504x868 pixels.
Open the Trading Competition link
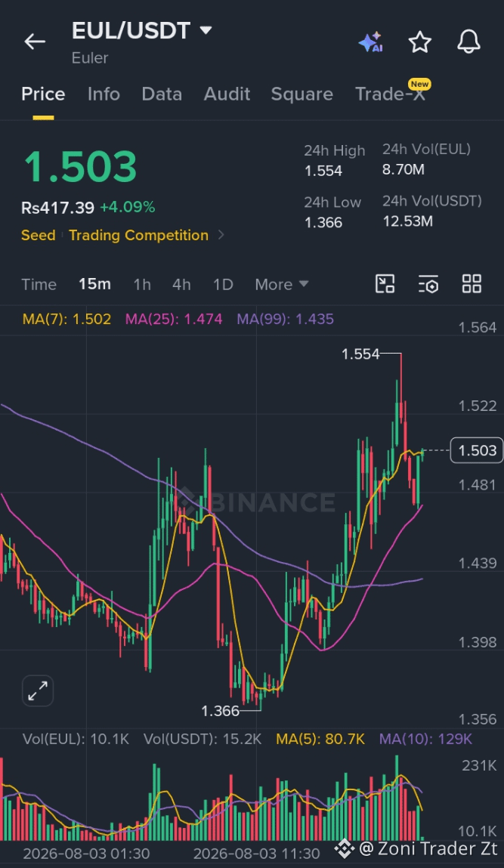click(x=138, y=235)
